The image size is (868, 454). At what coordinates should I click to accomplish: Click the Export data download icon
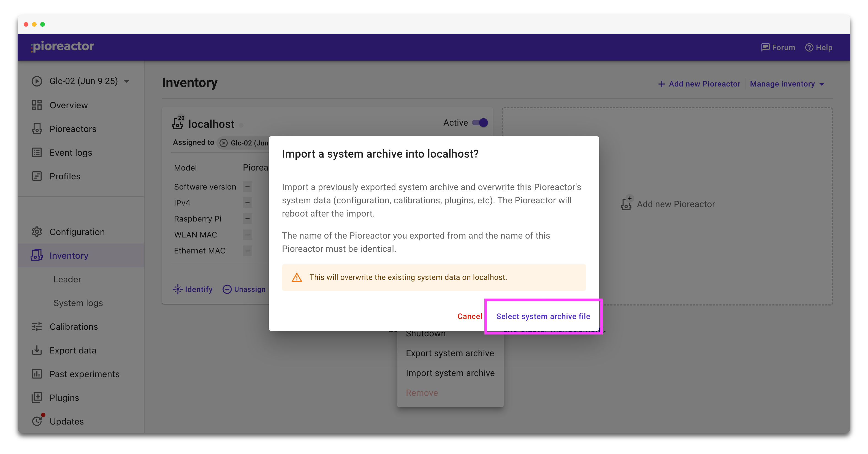click(x=37, y=350)
